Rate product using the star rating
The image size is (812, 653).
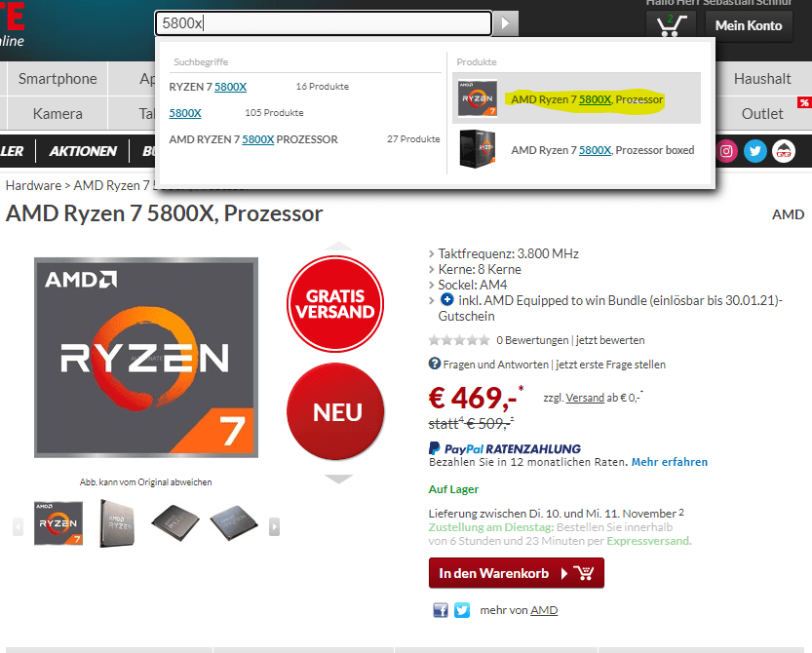(x=459, y=340)
